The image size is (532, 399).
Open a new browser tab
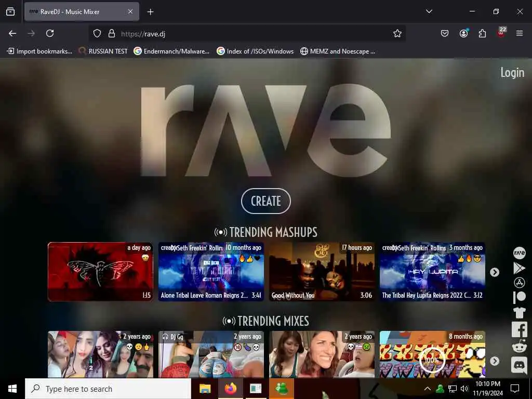coord(150,12)
